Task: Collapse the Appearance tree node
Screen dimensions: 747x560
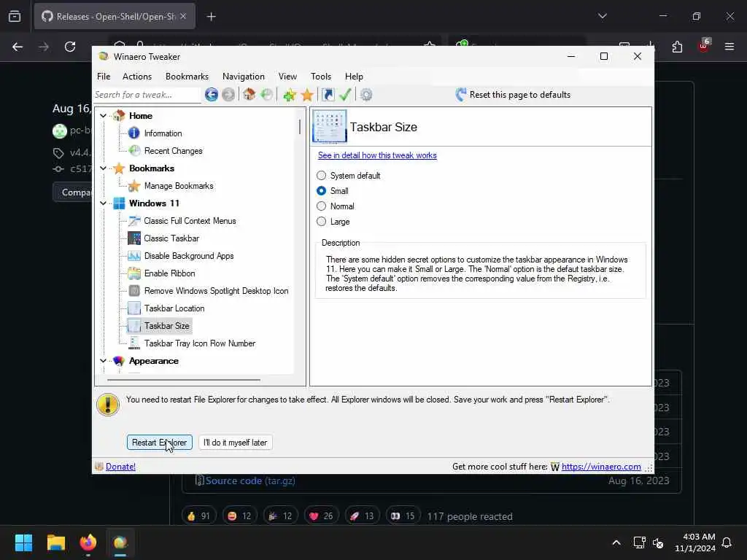Action: (x=103, y=361)
